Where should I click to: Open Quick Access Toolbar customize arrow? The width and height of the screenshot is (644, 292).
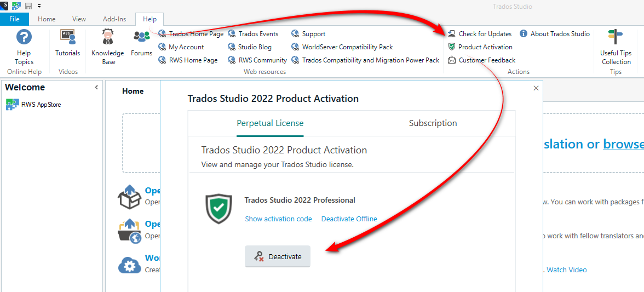pyautogui.click(x=39, y=6)
